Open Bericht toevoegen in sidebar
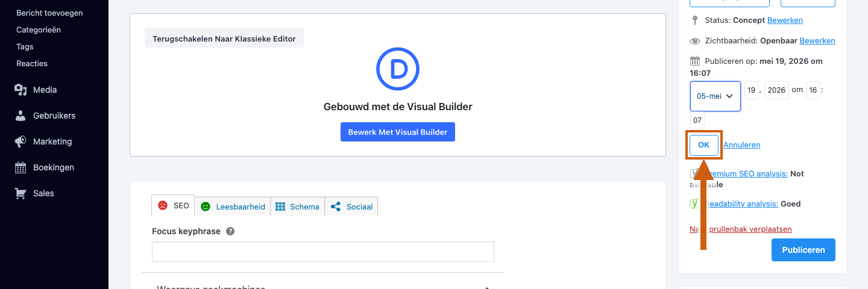Viewport: 868px width, 289px height. (x=49, y=13)
